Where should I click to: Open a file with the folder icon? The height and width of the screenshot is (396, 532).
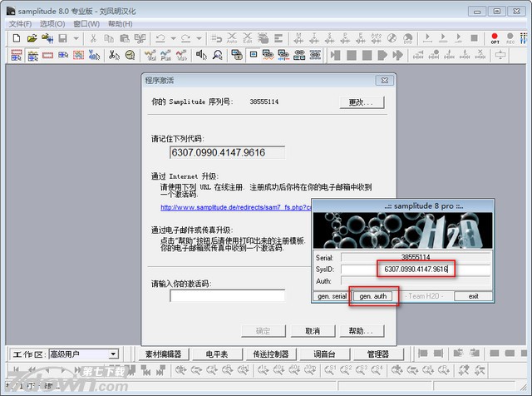[x=32, y=38]
